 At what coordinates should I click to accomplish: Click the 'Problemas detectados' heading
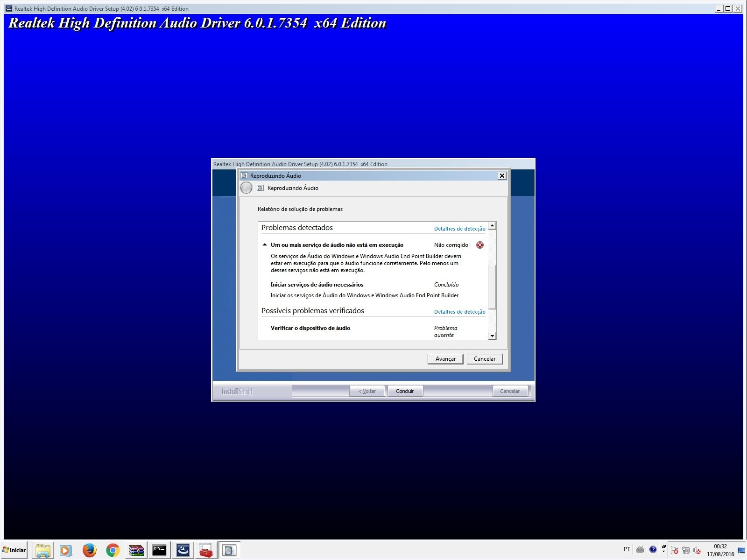point(297,228)
